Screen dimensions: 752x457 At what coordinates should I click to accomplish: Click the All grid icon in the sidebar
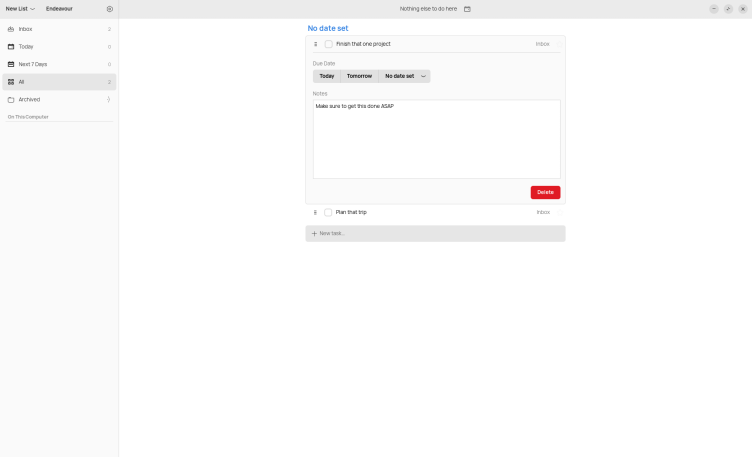[x=11, y=82]
